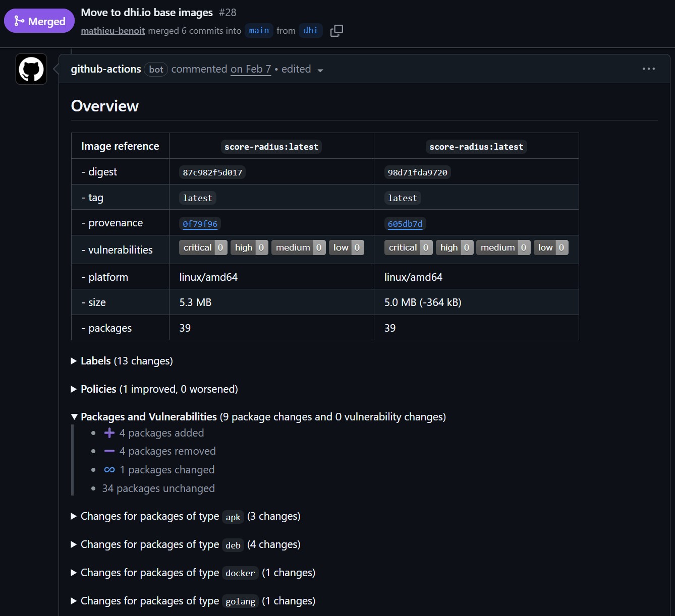Screen dimensions: 675x616
Task: Click the plus icon for packages added
Action: click(x=109, y=433)
